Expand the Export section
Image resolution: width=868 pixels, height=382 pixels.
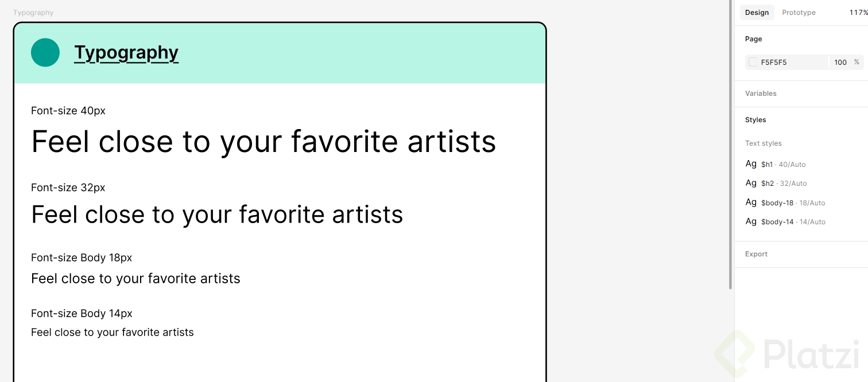[x=756, y=254]
